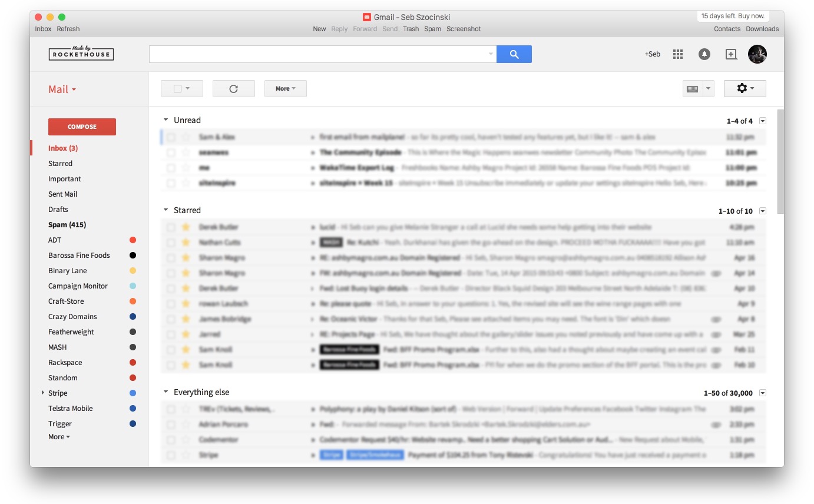Open Unread section options arrow
This screenshot has width=814, height=504.
[763, 121]
